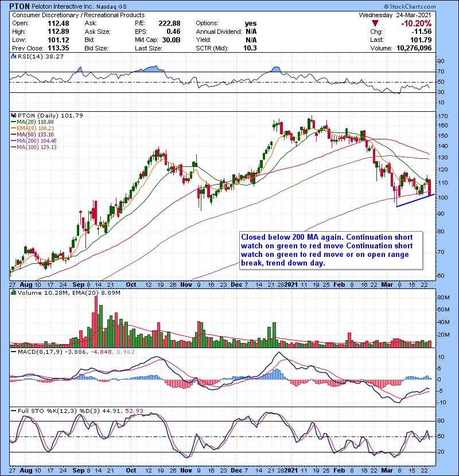459x476 pixels.
Task: Click the Open value 112.48
Action: [59, 24]
